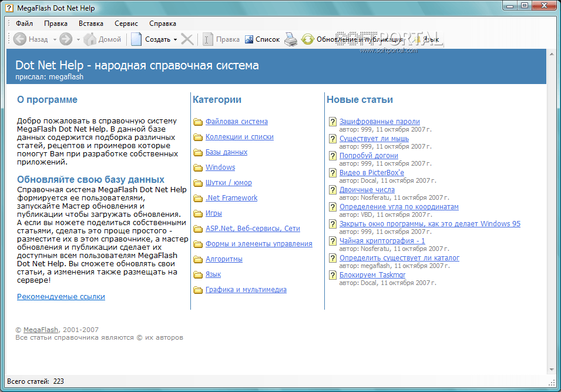Follow the Рекомендуемые ссылки link

tap(61, 296)
